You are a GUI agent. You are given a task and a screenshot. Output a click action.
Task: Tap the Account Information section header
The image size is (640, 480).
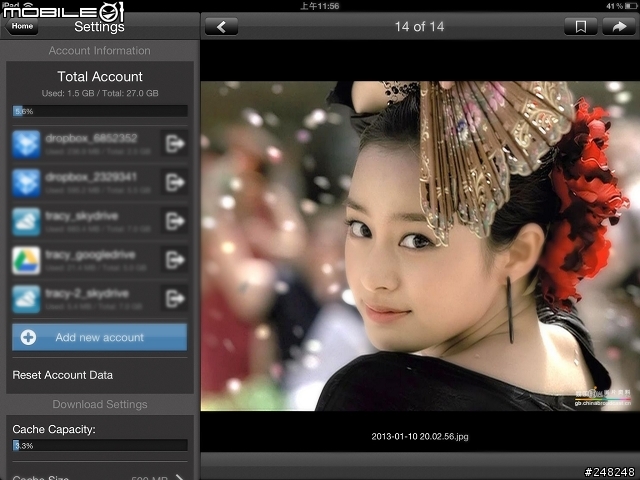100,51
